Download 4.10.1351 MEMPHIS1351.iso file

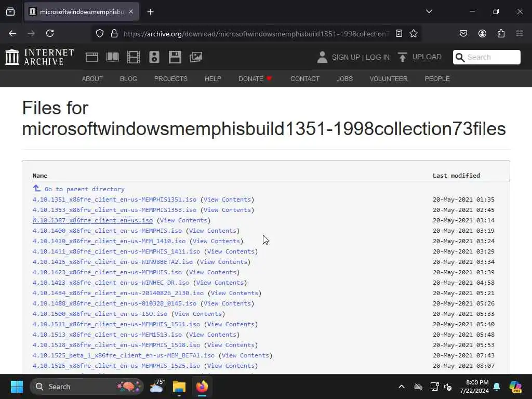115,199
